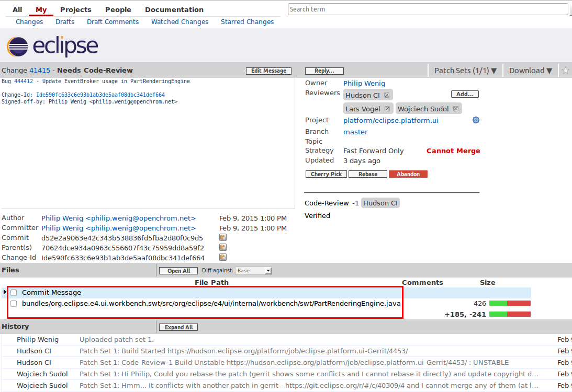Click the Rebase button
The height and width of the screenshot is (392, 572).
(368, 174)
